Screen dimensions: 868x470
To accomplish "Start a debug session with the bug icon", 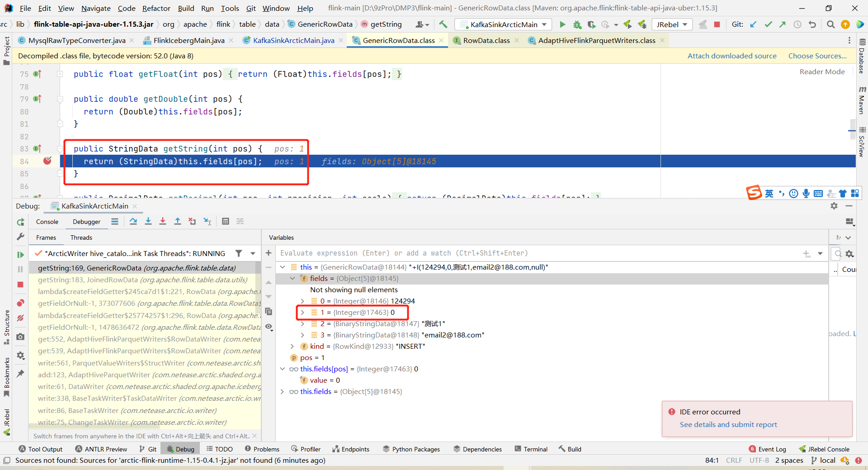I will tap(577, 24).
